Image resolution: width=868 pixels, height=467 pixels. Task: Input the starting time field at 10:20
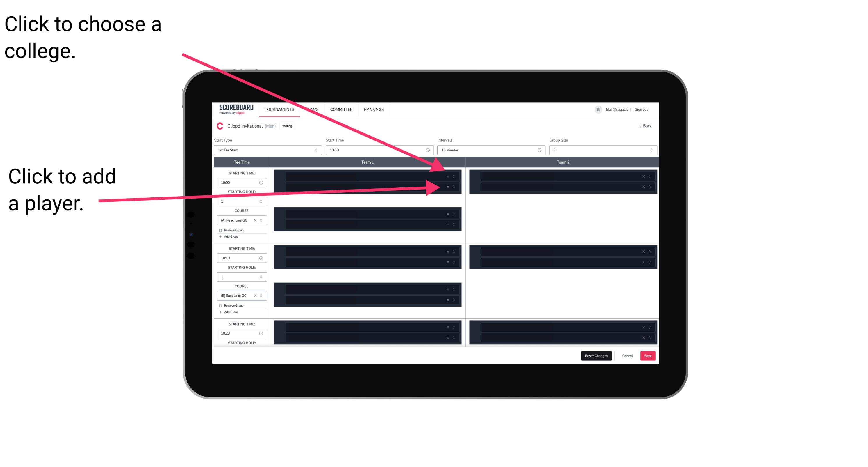[x=238, y=333]
